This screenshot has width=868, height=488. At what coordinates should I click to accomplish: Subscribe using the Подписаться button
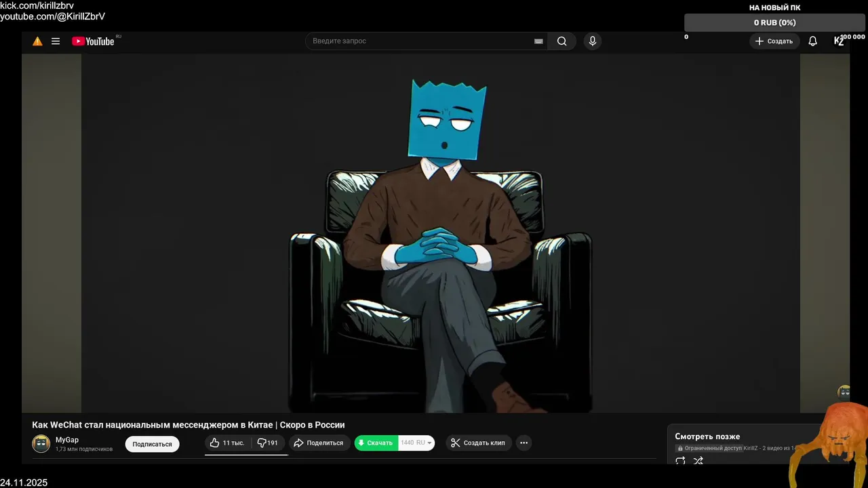click(152, 444)
